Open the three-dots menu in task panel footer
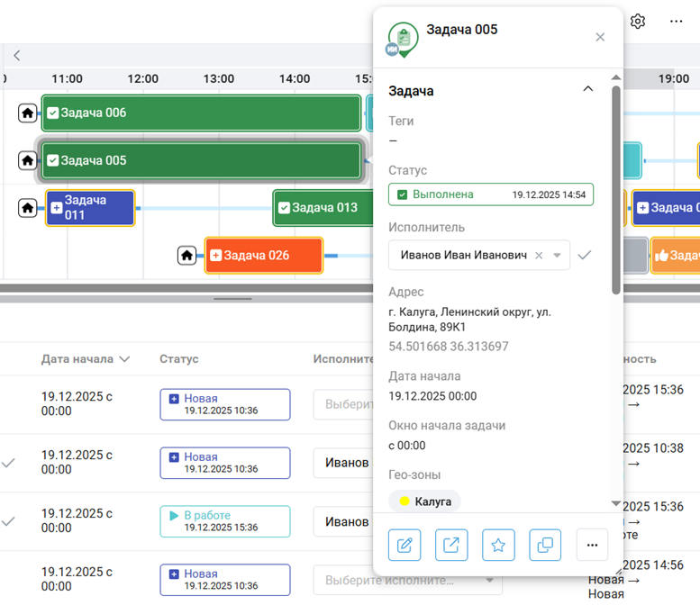The width and height of the screenshot is (700, 605). (x=592, y=545)
